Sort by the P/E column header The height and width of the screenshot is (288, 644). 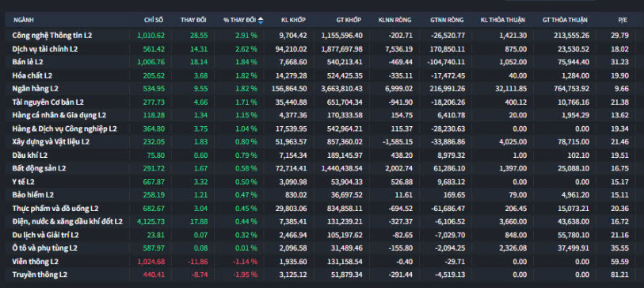[623, 20]
